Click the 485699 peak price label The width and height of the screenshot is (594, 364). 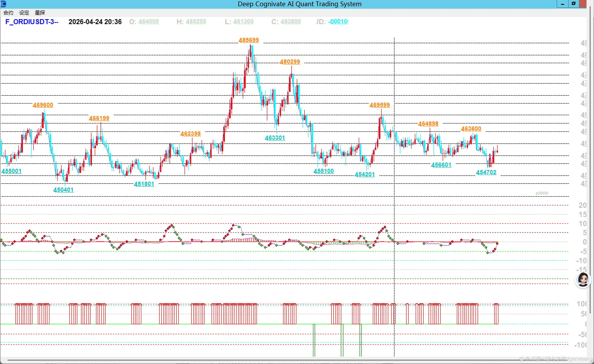pyautogui.click(x=249, y=40)
